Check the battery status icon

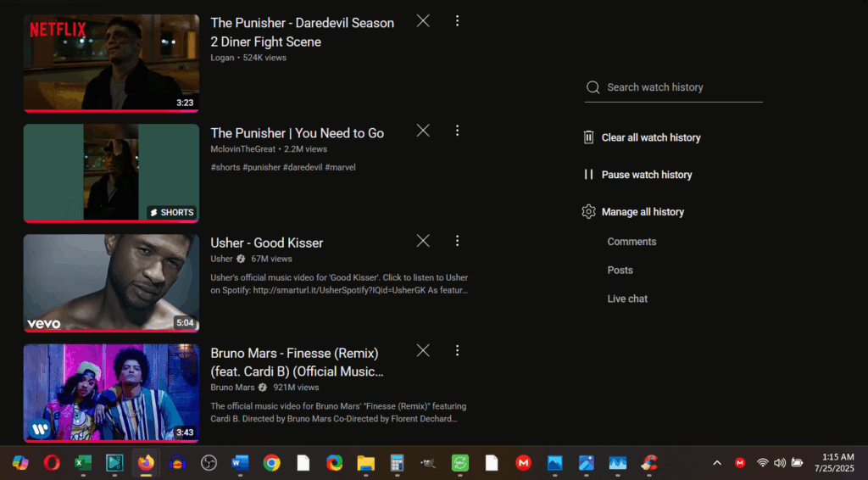click(x=797, y=463)
